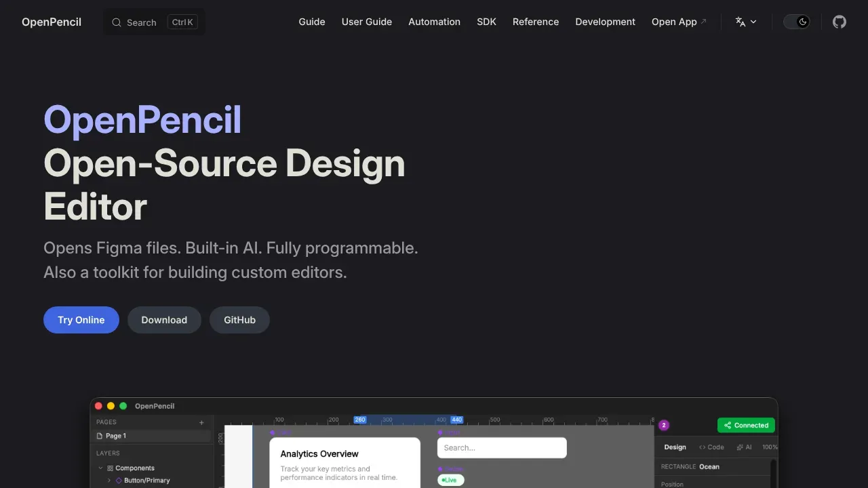Viewport: 868px width, 488px height.
Task: Click the PAGES panel header
Action: 106,422
